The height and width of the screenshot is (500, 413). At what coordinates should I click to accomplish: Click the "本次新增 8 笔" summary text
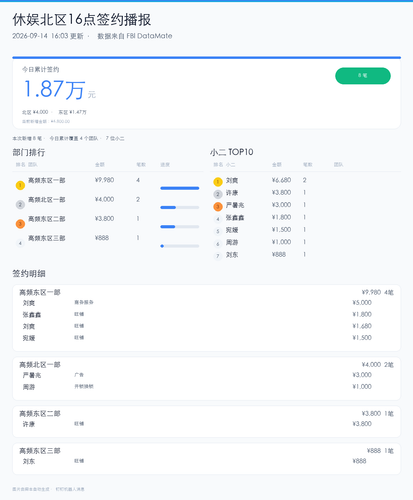pos(27,138)
